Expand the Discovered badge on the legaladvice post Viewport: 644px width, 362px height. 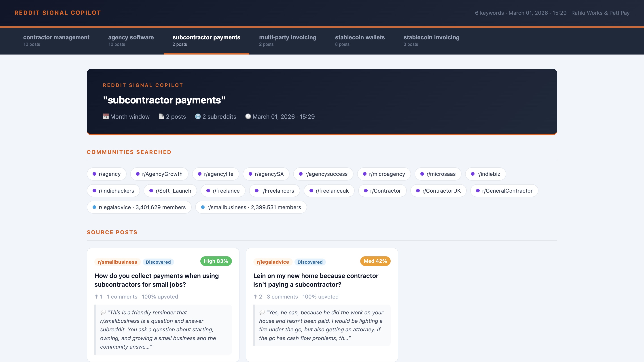click(x=310, y=262)
